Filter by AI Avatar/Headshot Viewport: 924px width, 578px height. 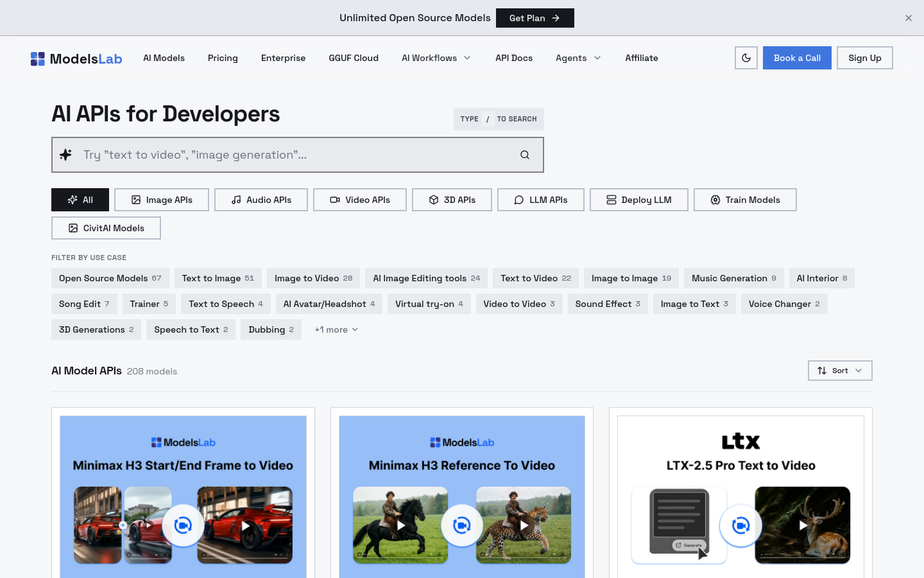(x=329, y=304)
